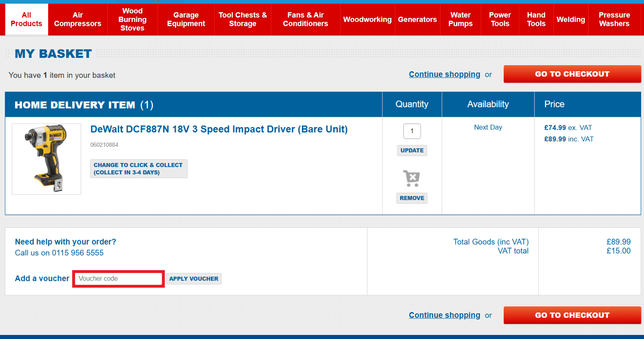Viewport: 644px width, 339px height.
Task: Open Fans & Air Conditioners category
Action: pyautogui.click(x=306, y=19)
